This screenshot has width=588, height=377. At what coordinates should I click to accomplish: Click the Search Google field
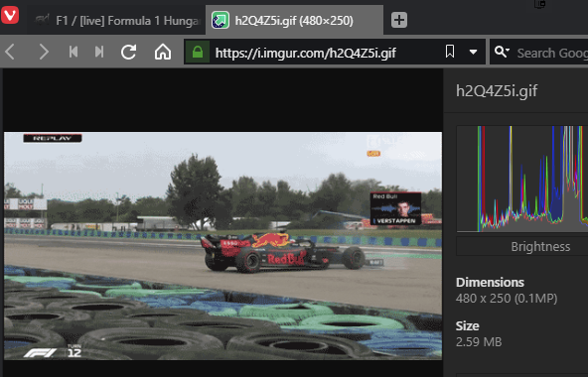click(x=551, y=53)
